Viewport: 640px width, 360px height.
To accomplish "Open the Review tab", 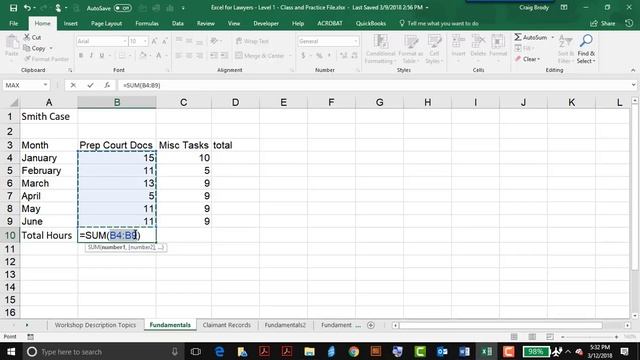I will point(206,23).
